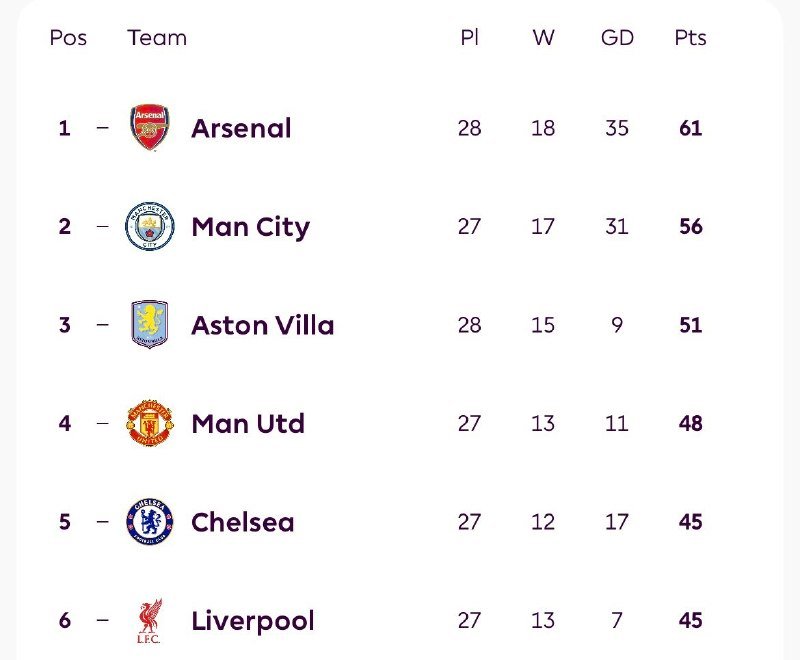Click the GD column header
The image size is (800, 660).
click(x=617, y=38)
